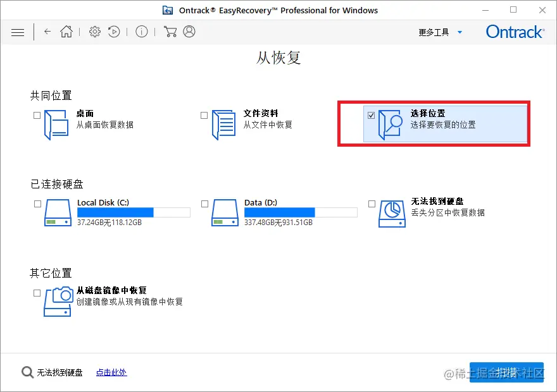Click the 37.24GB无118.12GB text
Image resolution: width=557 pixels, height=392 pixels.
coord(110,223)
